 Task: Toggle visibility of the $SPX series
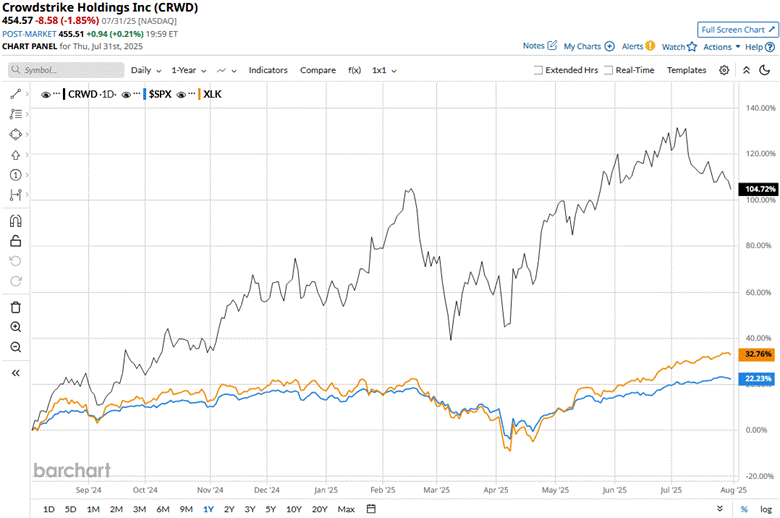pyautogui.click(x=126, y=95)
